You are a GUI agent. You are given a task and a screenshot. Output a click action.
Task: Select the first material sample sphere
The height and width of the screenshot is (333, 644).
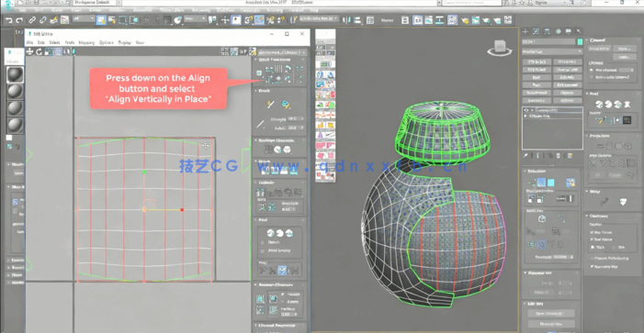click(16, 74)
